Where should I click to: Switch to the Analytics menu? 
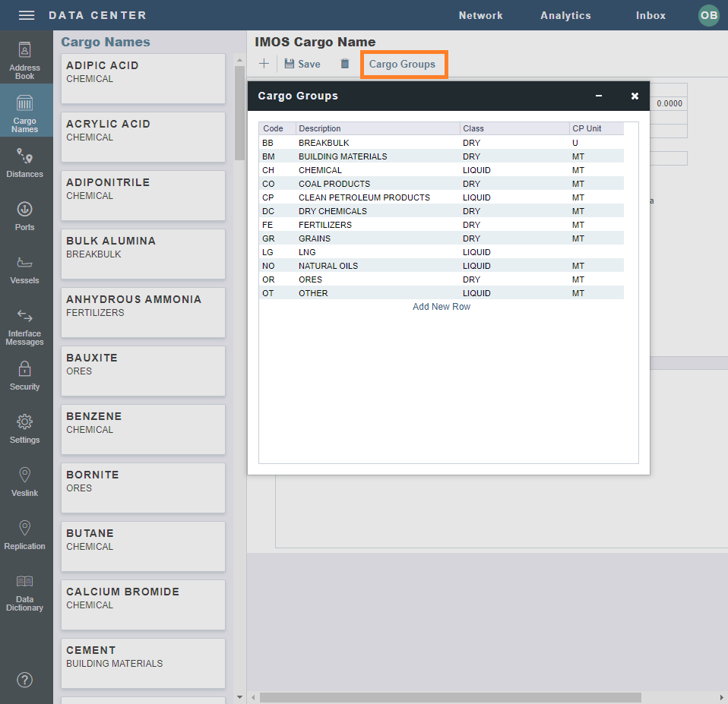pyautogui.click(x=565, y=15)
